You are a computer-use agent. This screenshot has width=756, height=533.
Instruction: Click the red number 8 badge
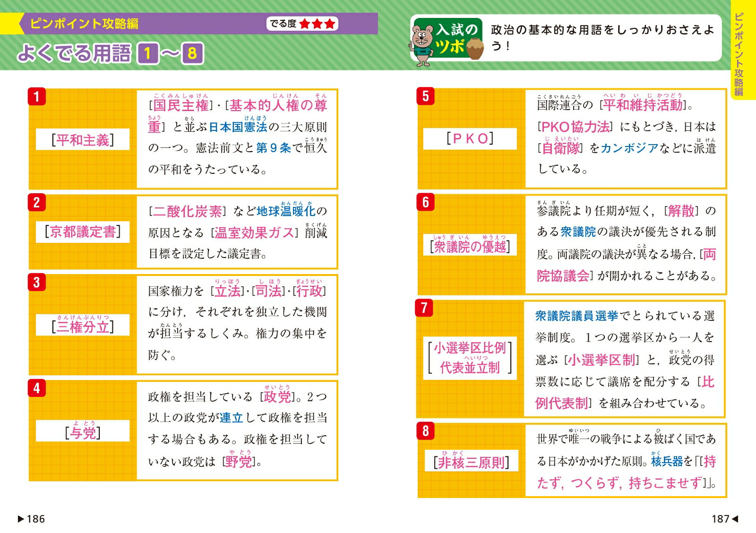[426, 431]
